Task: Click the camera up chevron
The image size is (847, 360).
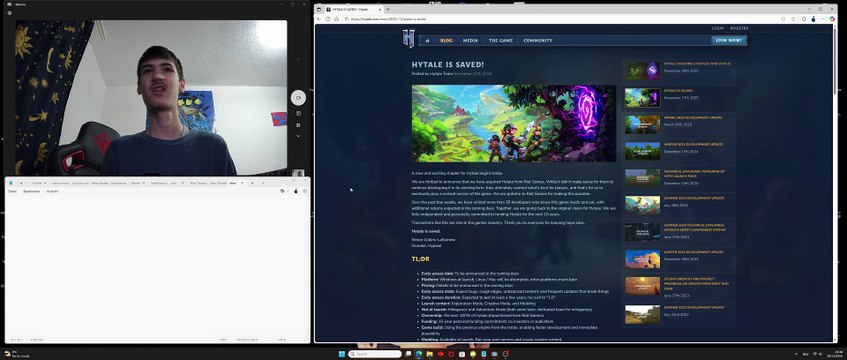Action: click(298, 59)
